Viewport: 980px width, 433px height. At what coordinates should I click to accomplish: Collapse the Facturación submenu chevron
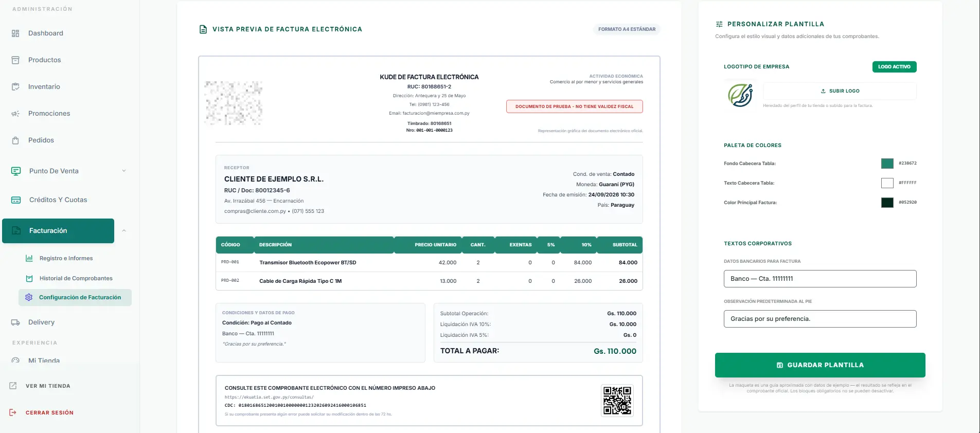pos(124,230)
